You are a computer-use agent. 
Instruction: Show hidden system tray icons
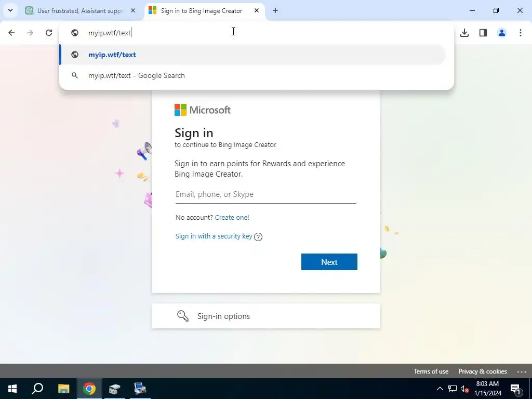[x=440, y=389]
